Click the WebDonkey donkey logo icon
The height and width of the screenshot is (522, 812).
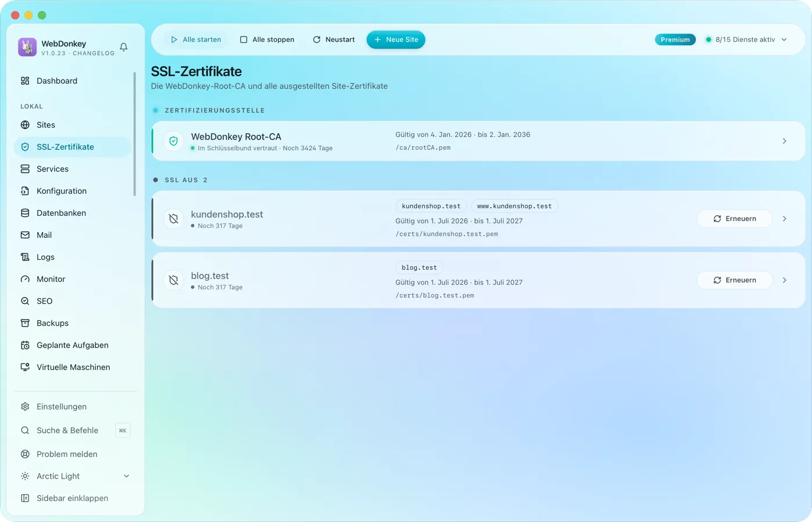27,47
